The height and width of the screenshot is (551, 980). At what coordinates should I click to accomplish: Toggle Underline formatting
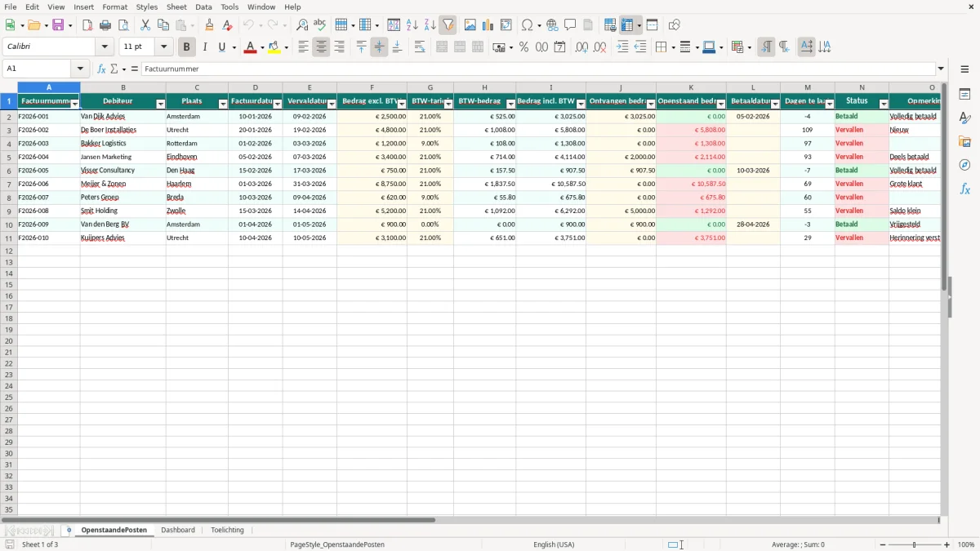pyautogui.click(x=221, y=47)
